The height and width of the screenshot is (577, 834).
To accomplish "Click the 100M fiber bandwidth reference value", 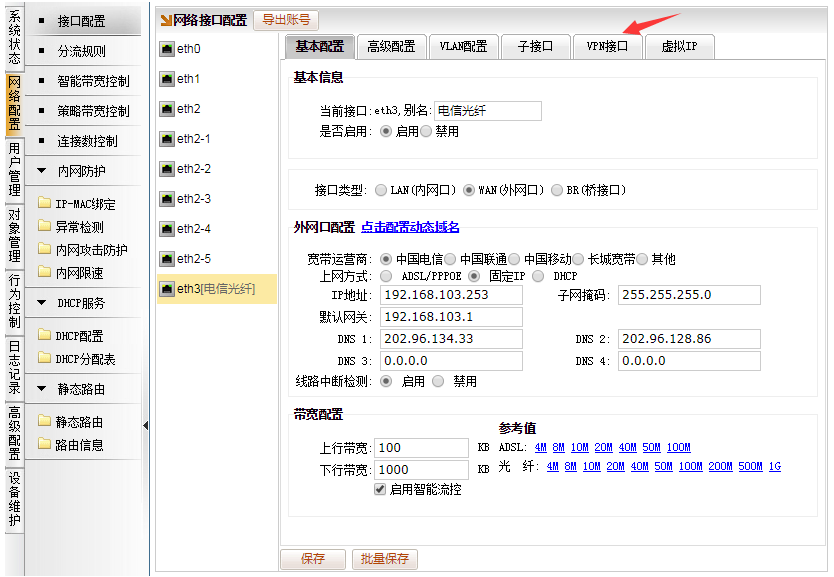I will coord(690,467).
